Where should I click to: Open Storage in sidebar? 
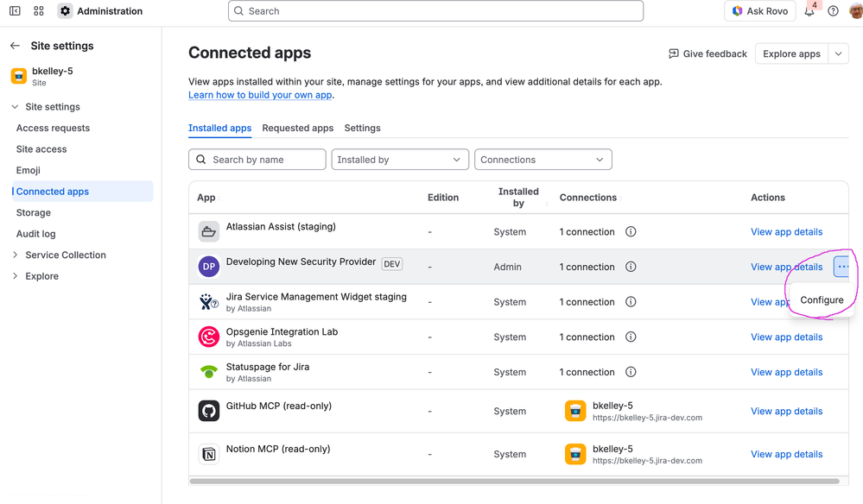pyautogui.click(x=34, y=212)
